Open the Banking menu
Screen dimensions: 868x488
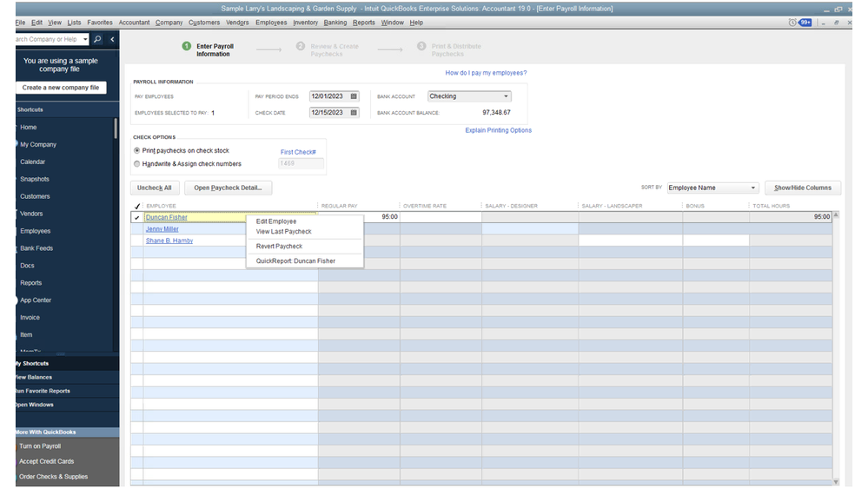tap(335, 23)
